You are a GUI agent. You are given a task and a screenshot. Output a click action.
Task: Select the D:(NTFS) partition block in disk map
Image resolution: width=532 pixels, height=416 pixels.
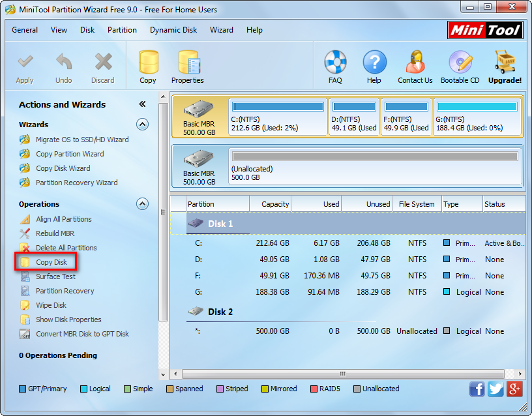point(354,117)
